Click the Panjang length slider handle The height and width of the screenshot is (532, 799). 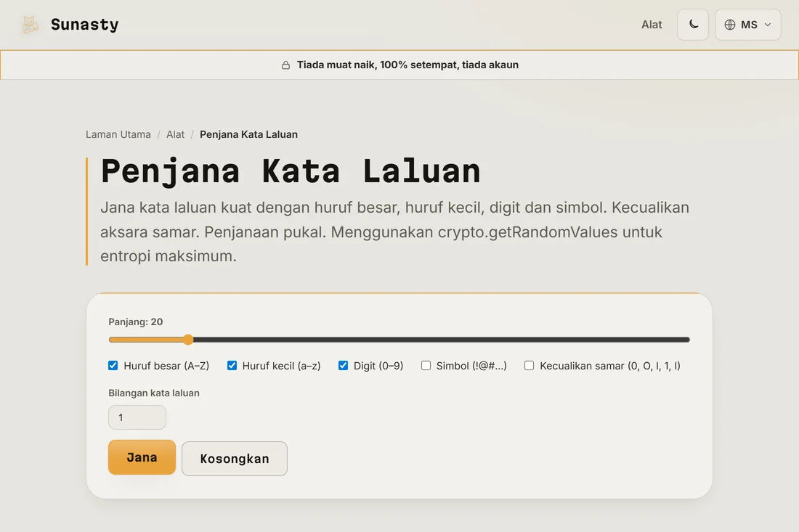point(188,340)
